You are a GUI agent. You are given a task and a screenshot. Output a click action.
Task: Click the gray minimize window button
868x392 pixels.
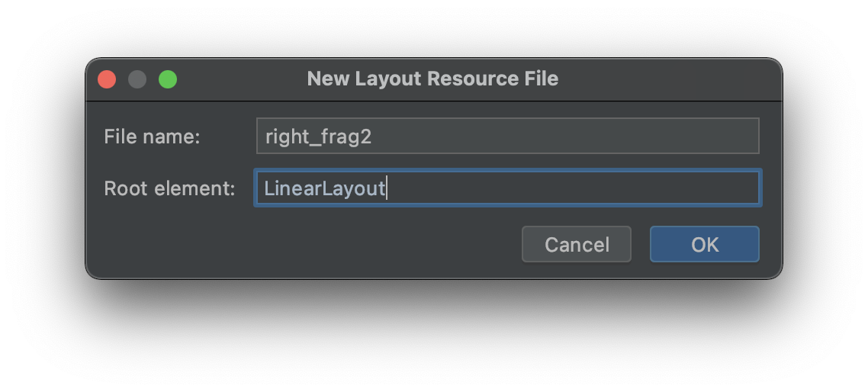click(137, 79)
